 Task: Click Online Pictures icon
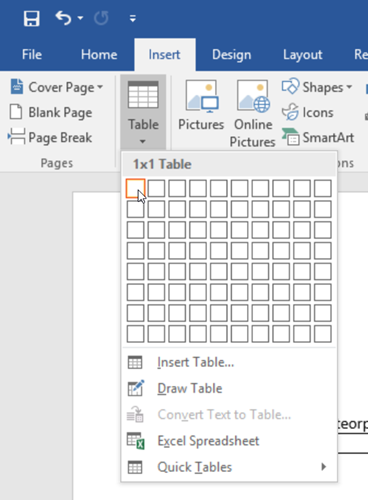tap(253, 96)
